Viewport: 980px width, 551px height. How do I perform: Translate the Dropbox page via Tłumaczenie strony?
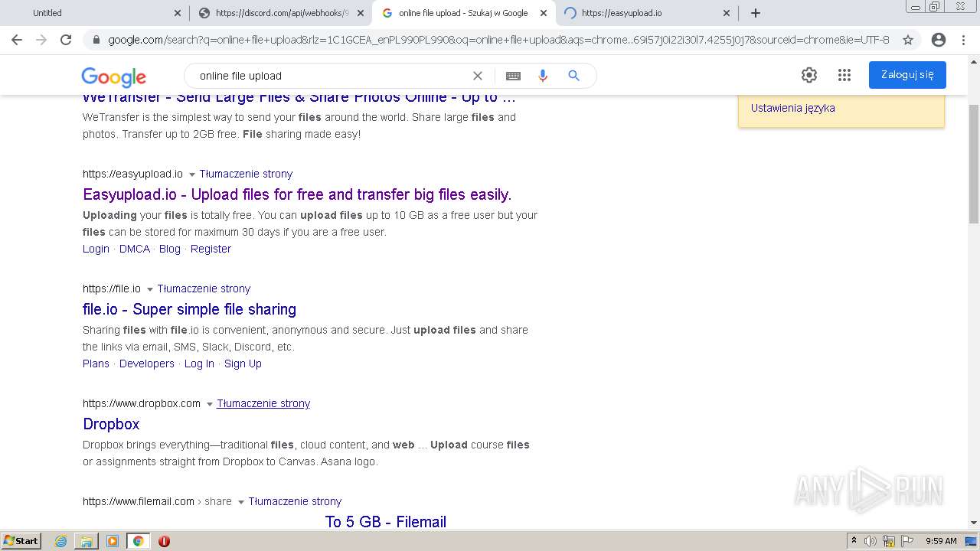[x=263, y=403]
